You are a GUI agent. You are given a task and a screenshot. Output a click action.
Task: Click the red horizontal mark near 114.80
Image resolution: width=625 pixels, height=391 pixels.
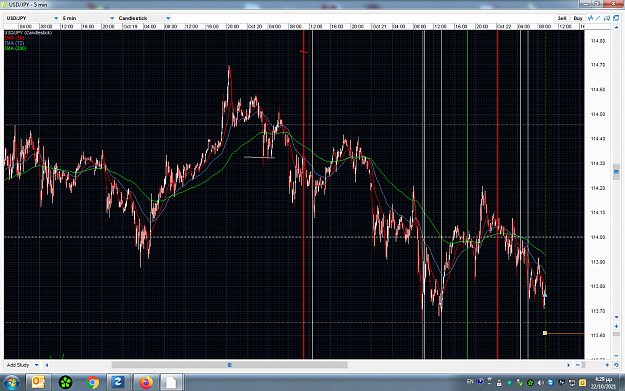point(304,52)
